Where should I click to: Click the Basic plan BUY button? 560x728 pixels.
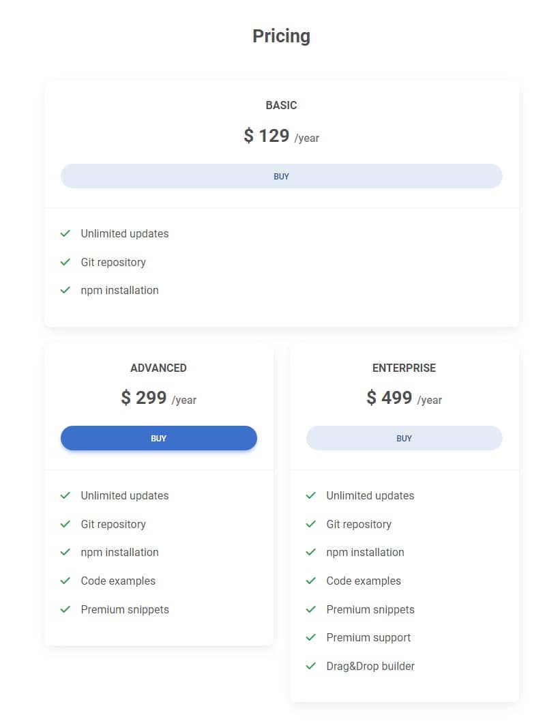(x=281, y=176)
